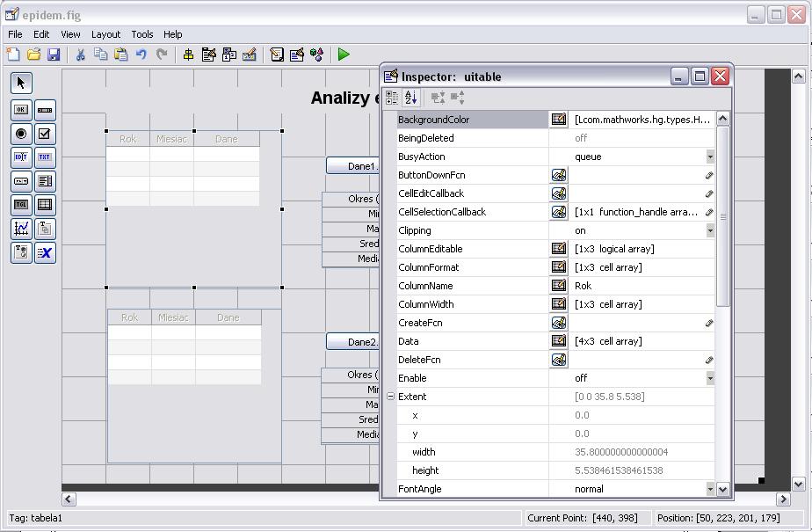
Task: Click the pencil icon for DeleteFcn
Action: (x=709, y=360)
